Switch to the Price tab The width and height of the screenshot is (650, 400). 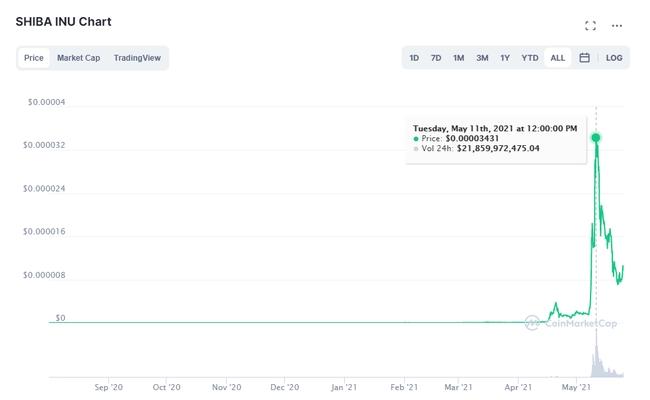click(34, 58)
